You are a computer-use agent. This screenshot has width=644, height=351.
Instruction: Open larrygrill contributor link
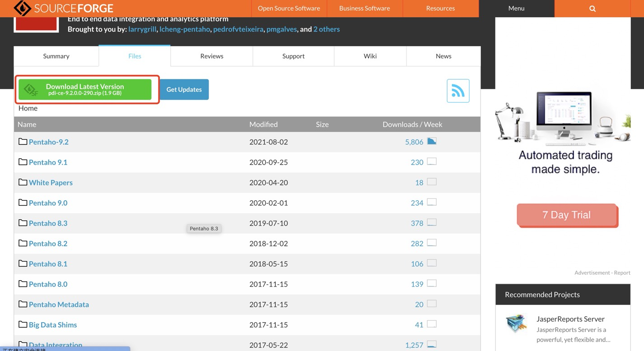coord(142,29)
